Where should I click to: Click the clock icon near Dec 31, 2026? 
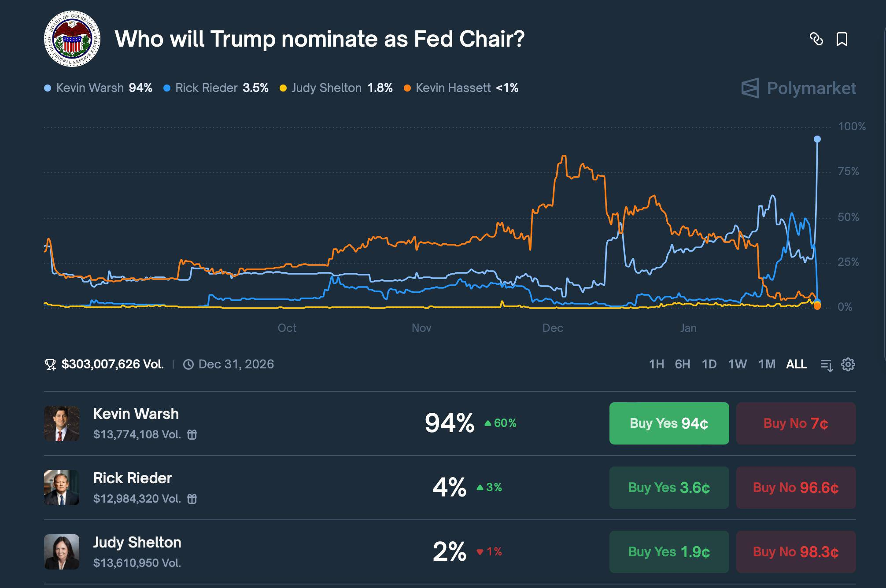coord(188,364)
